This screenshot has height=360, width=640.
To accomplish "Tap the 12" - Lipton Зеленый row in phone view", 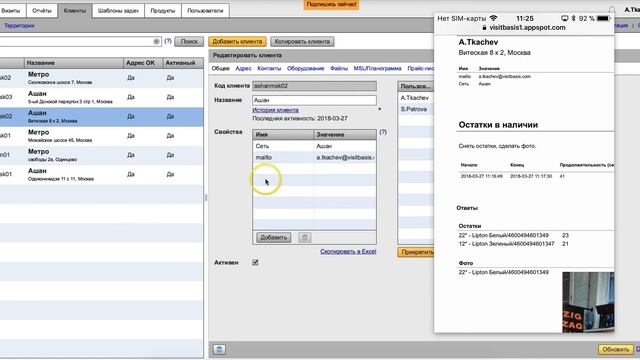I will coord(513,244).
